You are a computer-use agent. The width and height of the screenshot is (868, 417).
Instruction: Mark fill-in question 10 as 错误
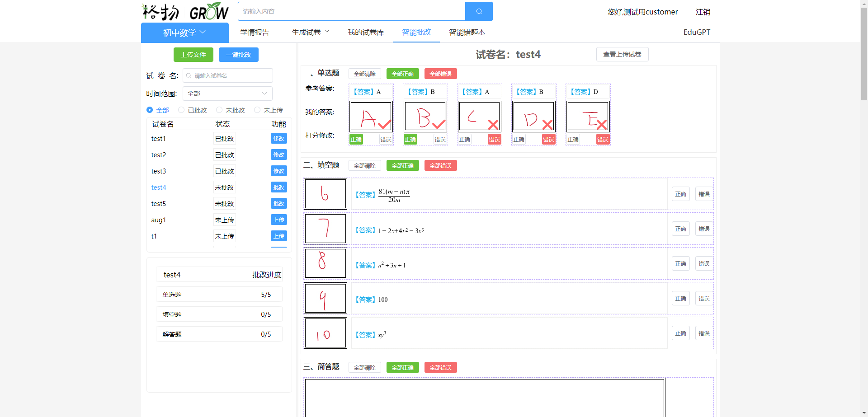pyautogui.click(x=704, y=333)
